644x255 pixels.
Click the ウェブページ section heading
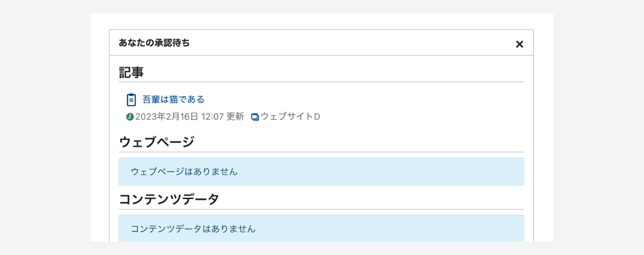157,142
